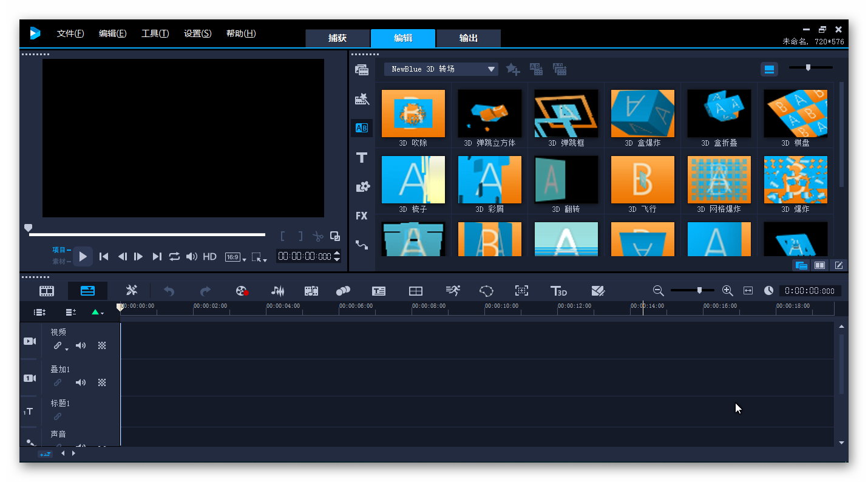
Task: Open the FX filter library
Action: click(362, 216)
